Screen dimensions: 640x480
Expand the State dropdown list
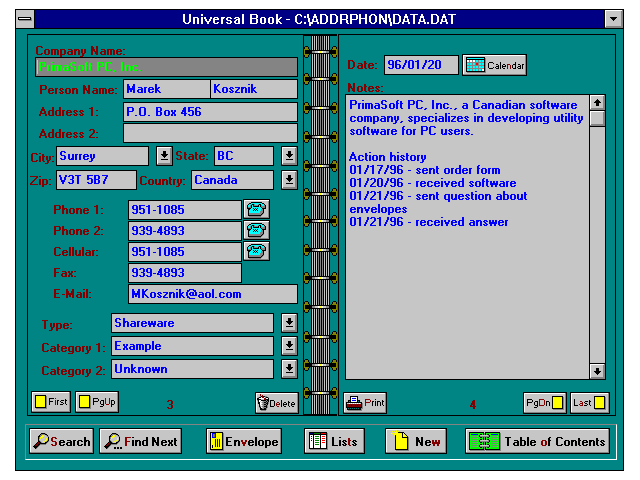[x=289, y=156]
